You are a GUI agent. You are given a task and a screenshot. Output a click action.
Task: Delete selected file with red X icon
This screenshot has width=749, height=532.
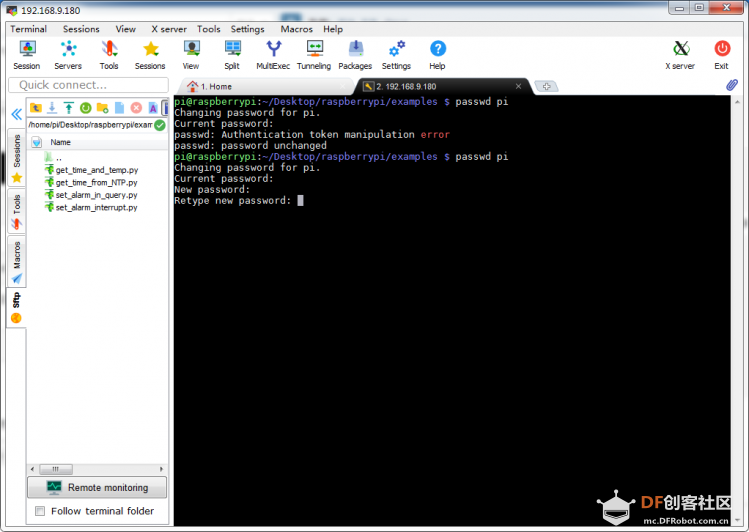(136, 108)
